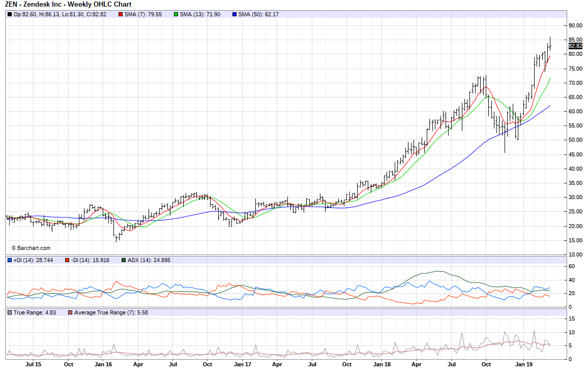This screenshot has width=588, height=380.
Task: Select the 85.00 price axis label
Action: coord(575,40)
